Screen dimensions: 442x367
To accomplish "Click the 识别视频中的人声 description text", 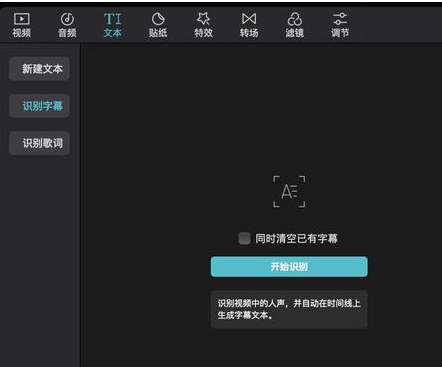I will pyautogui.click(x=289, y=309).
